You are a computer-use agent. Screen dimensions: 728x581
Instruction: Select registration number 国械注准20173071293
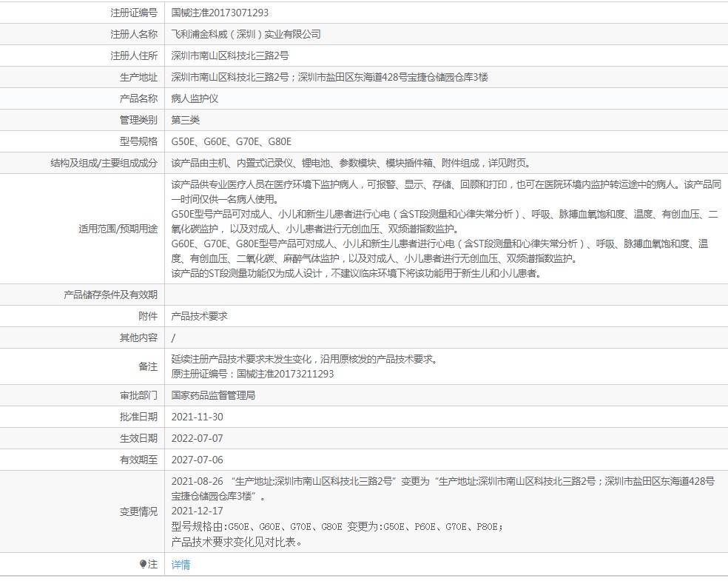click(220, 13)
